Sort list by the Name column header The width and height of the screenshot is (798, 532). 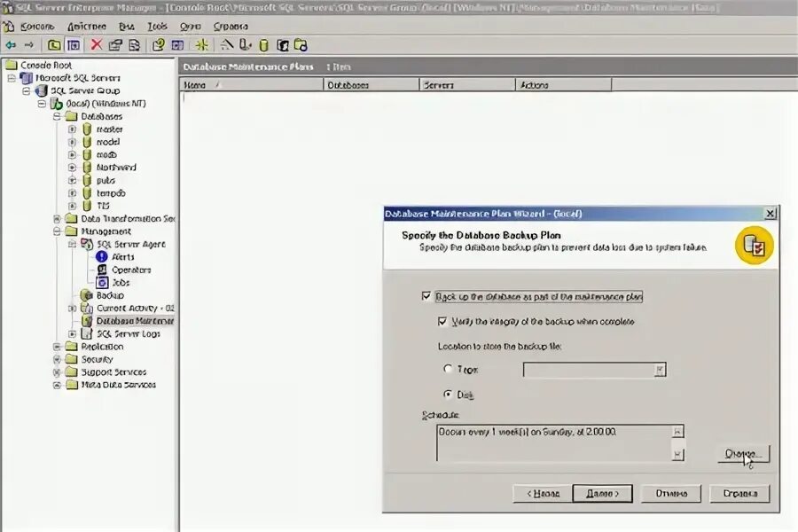(x=252, y=85)
